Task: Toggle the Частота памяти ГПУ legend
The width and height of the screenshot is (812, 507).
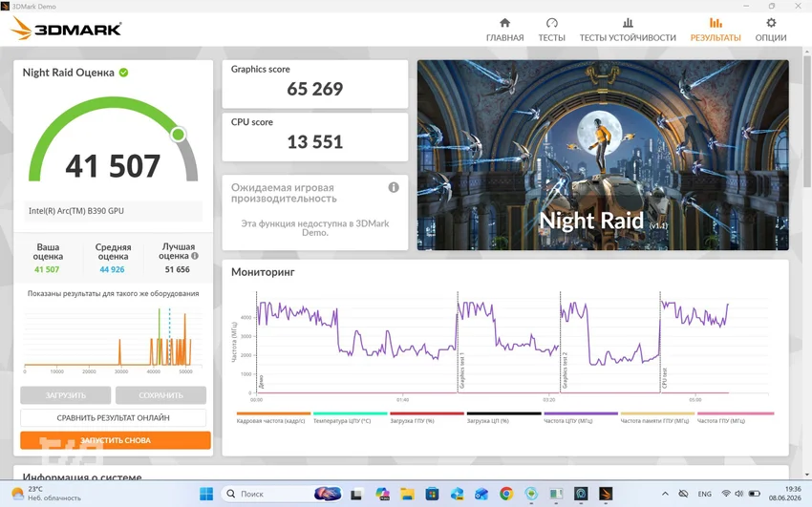Action: (657, 413)
